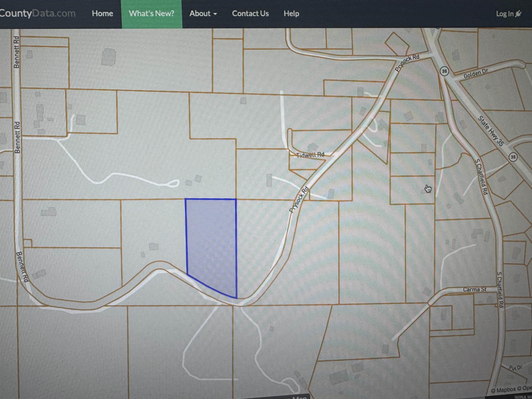Open the Help page

(291, 14)
